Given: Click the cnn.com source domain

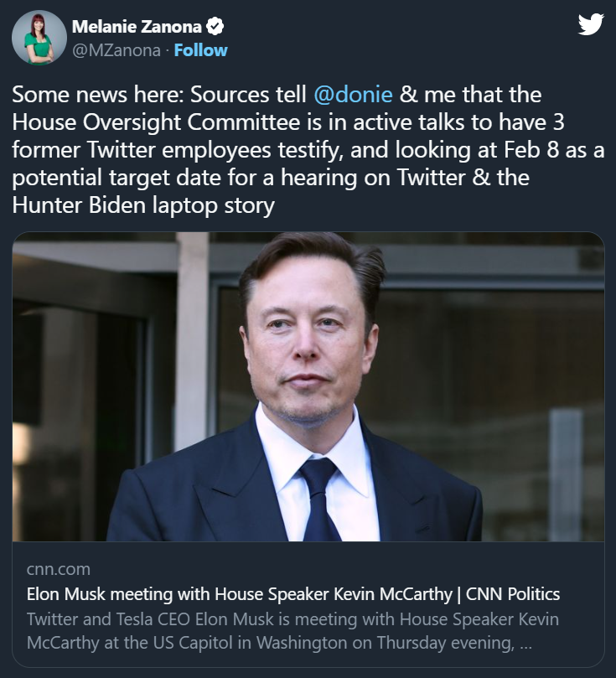Looking at the screenshot, I should tap(58, 569).
